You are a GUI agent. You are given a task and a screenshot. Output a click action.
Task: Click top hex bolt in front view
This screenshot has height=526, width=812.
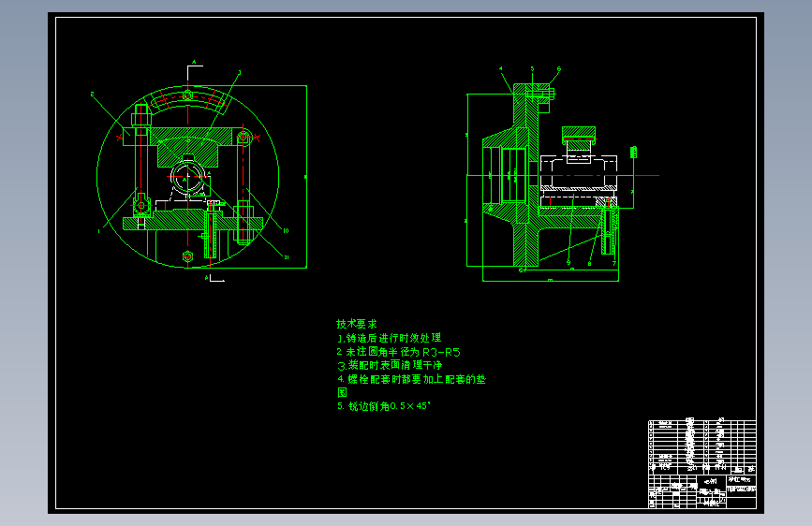[188, 95]
